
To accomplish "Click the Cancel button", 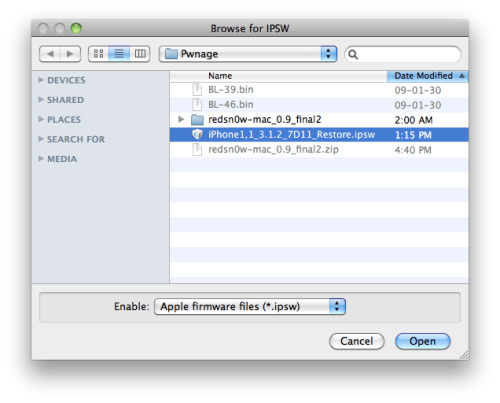I will (x=357, y=341).
